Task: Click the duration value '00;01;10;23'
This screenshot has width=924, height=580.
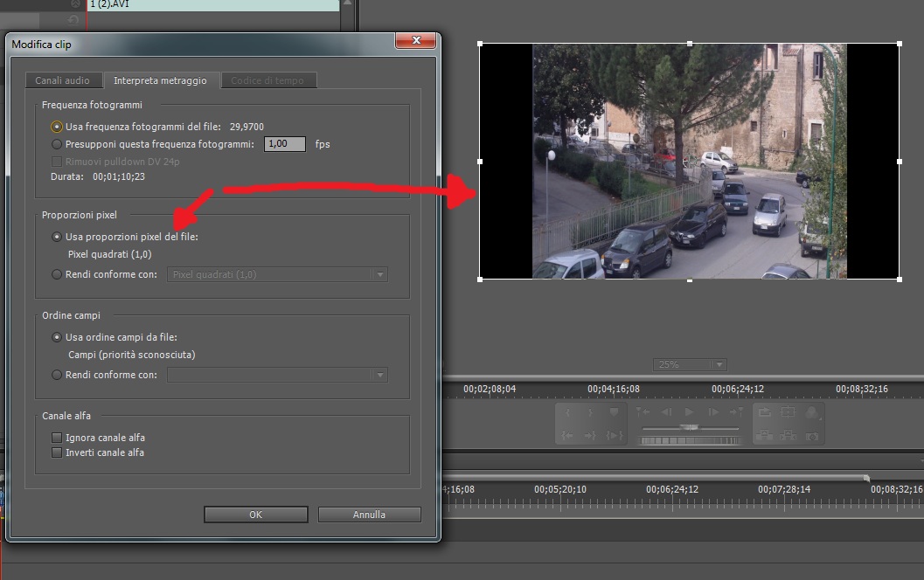Action: 118,176
